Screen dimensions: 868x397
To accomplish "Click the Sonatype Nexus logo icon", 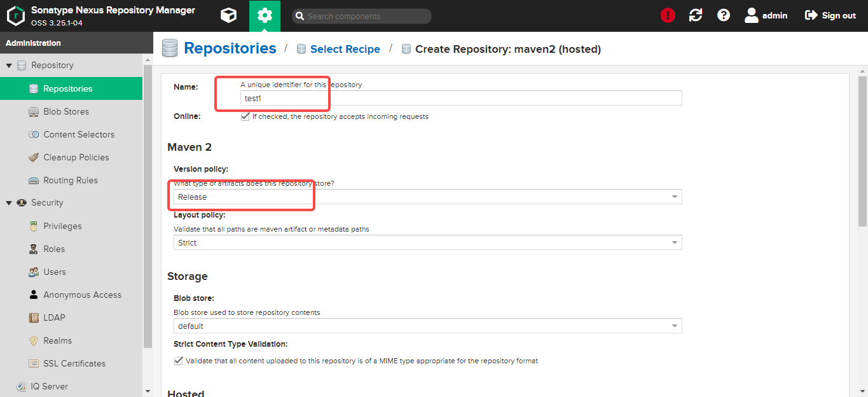I will click(x=16, y=16).
